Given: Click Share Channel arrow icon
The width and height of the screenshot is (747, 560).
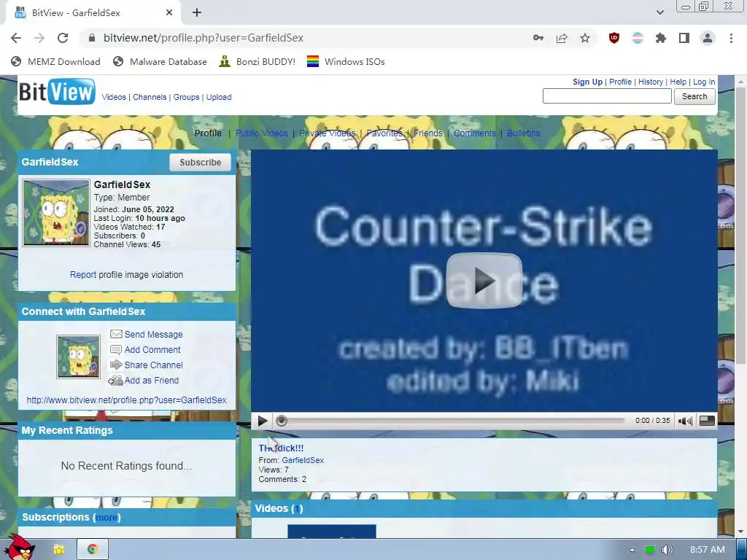Looking at the screenshot, I should click(x=116, y=365).
